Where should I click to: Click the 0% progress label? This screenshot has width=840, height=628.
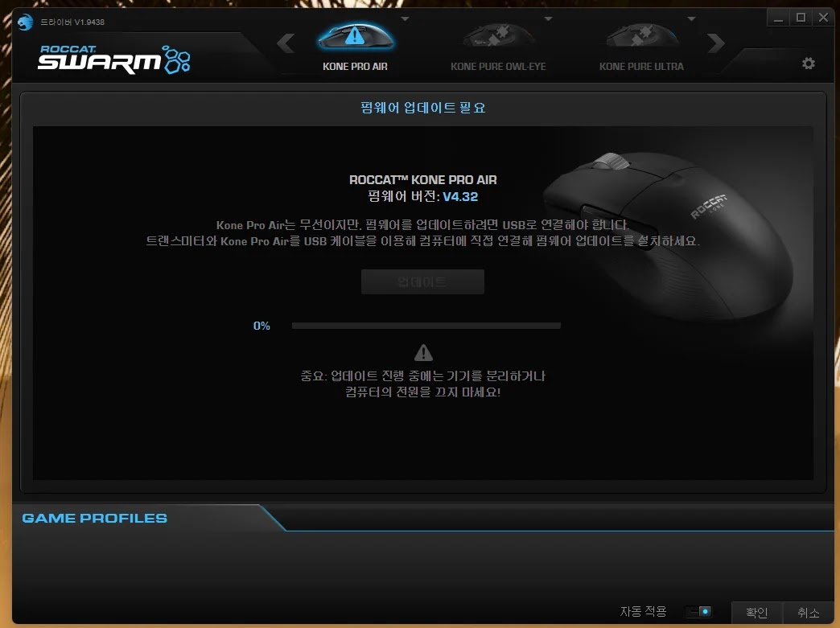[261, 326]
